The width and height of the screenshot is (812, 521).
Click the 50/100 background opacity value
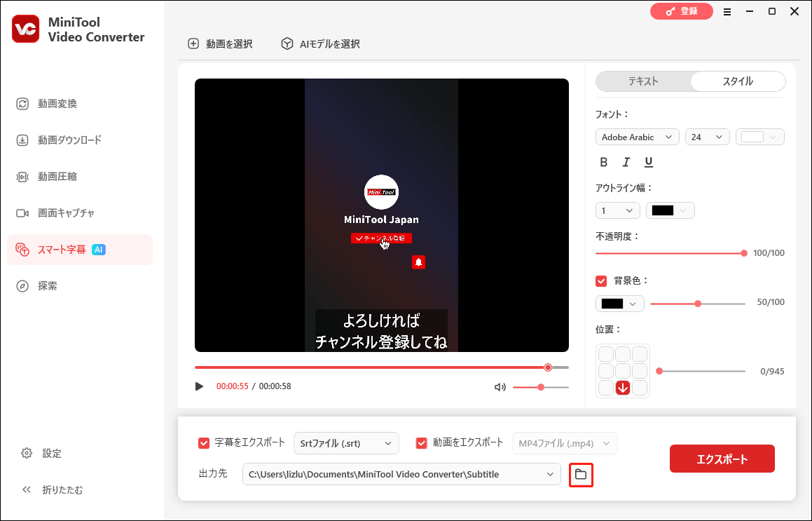pos(771,302)
